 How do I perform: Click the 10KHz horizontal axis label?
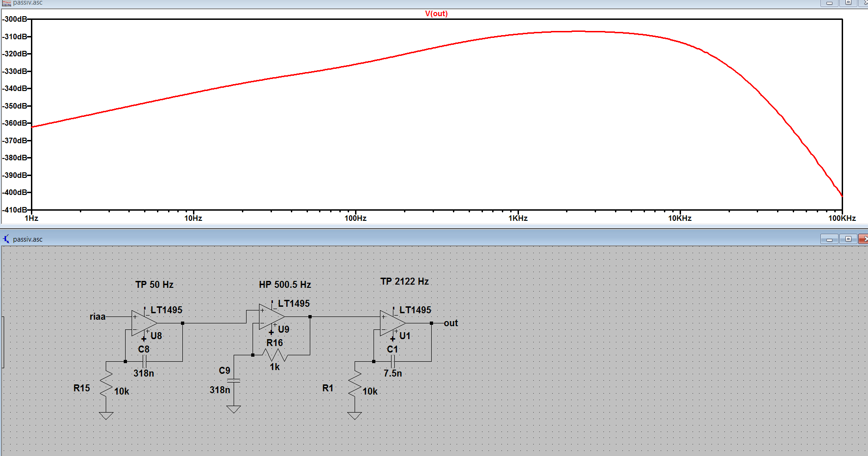[x=680, y=218]
